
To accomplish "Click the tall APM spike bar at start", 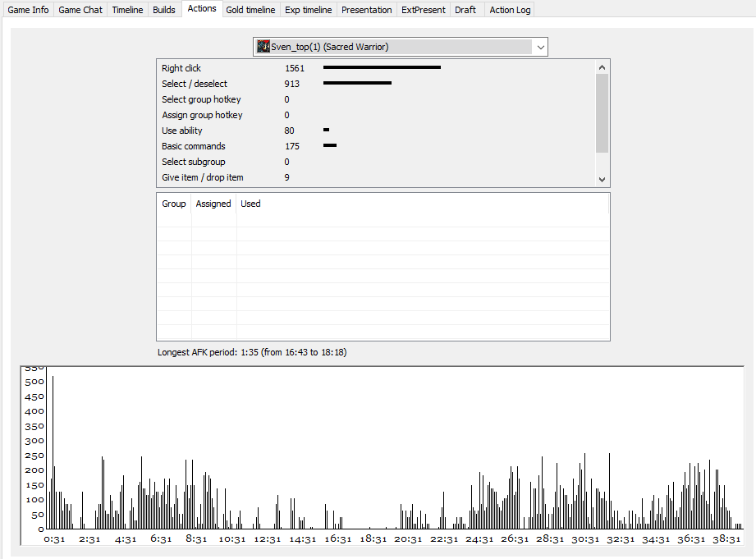I will click(53, 452).
